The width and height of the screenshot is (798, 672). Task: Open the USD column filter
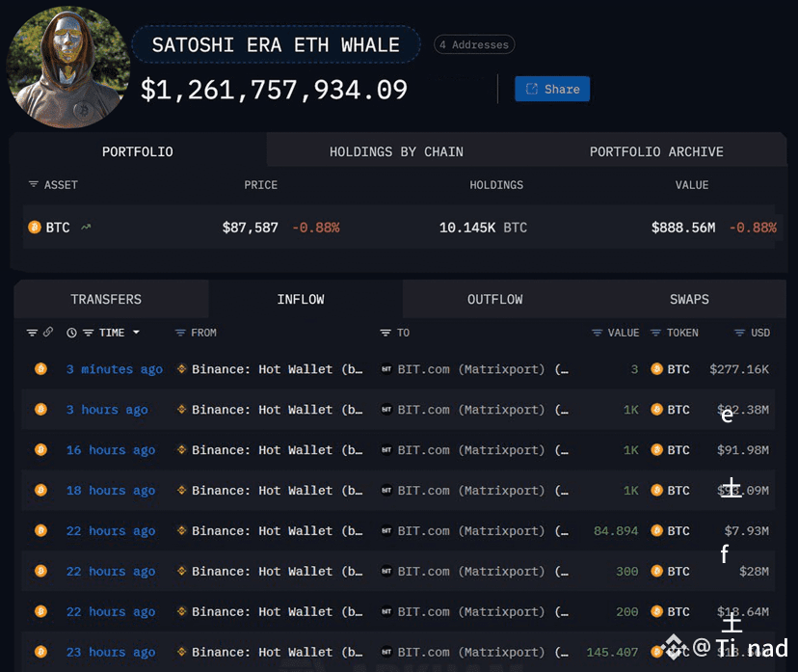pos(739,333)
